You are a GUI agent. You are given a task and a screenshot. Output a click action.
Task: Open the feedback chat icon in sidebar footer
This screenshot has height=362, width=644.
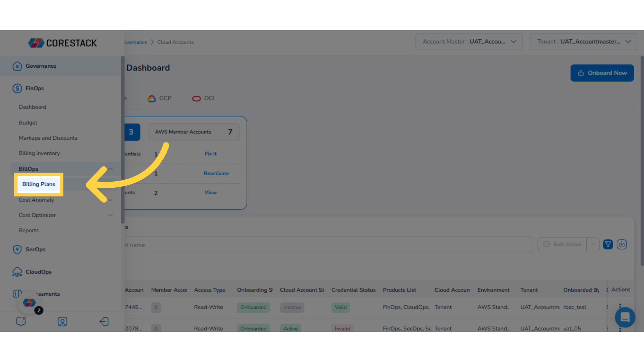tap(21, 321)
